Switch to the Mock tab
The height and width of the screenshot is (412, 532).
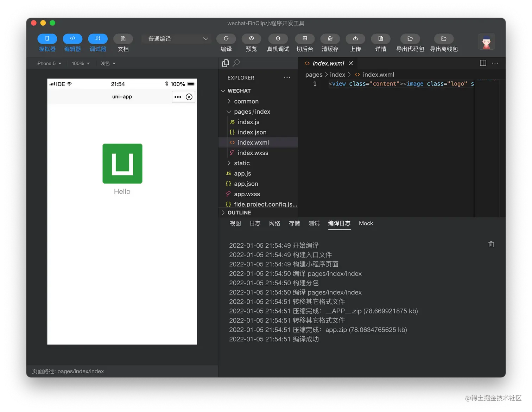click(366, 223)
